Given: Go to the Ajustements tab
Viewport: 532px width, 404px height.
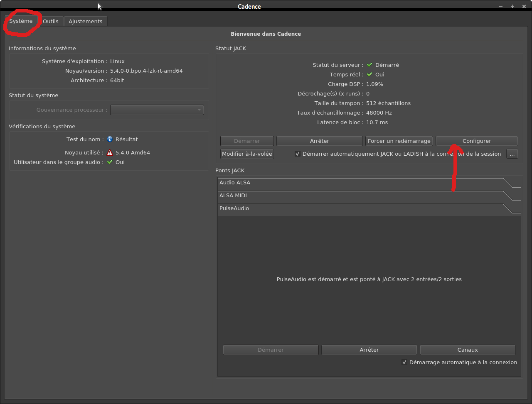Looking at the screenshot, I should (86, 21).
